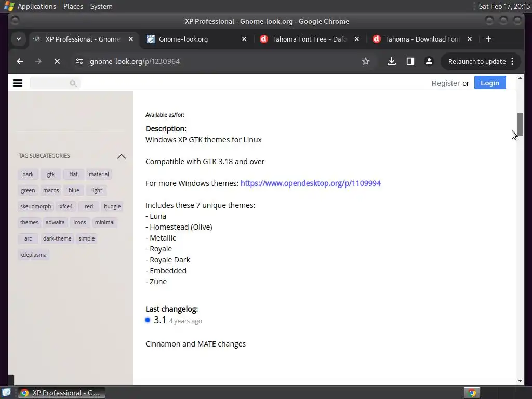Select the material tag
The width and height of the screenshot is (532, 399).
pos(99,175)
